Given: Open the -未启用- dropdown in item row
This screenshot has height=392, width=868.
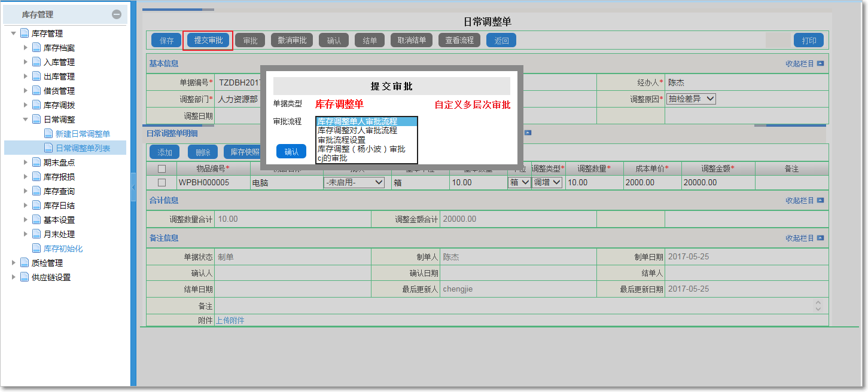Looking at the screenshot, I should point(354,183).
